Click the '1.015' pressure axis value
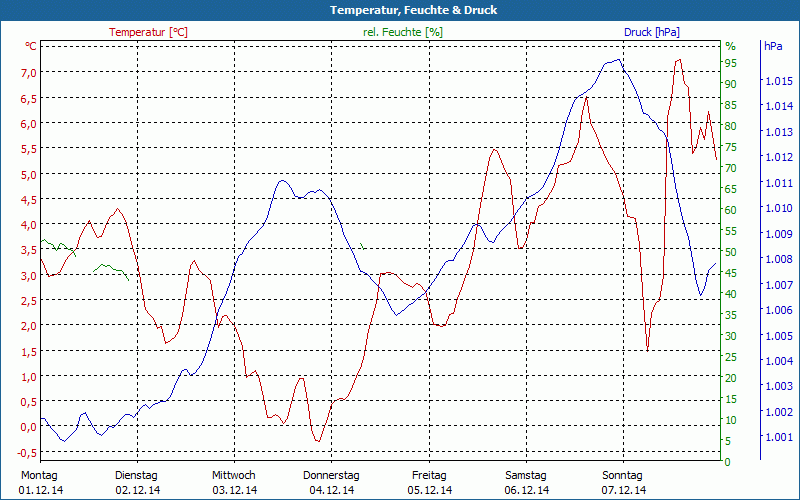This screenshot has width=800, height=500. point(780,81)
